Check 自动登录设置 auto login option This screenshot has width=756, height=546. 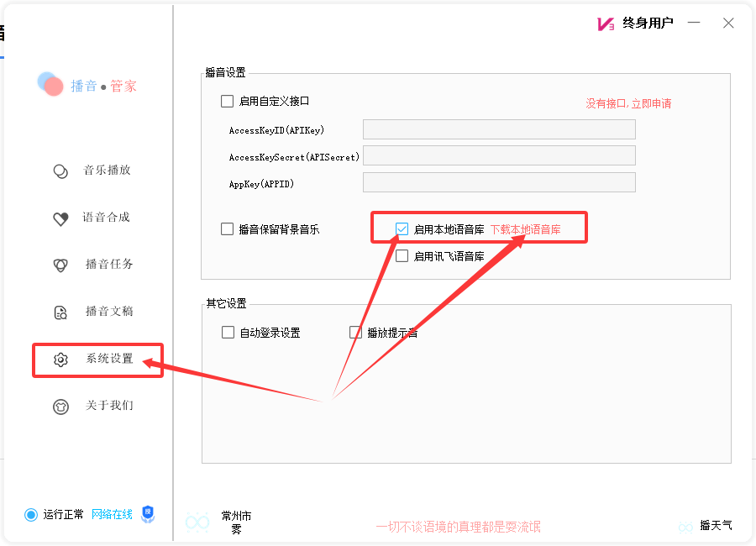[227, 332]
